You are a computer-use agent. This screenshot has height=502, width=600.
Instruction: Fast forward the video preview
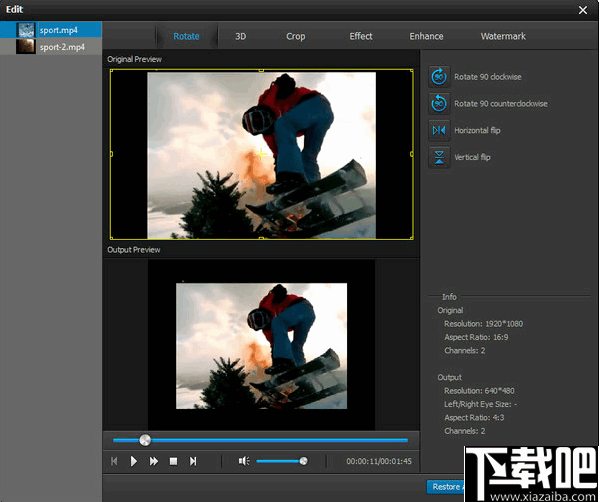tap(153, 461)
